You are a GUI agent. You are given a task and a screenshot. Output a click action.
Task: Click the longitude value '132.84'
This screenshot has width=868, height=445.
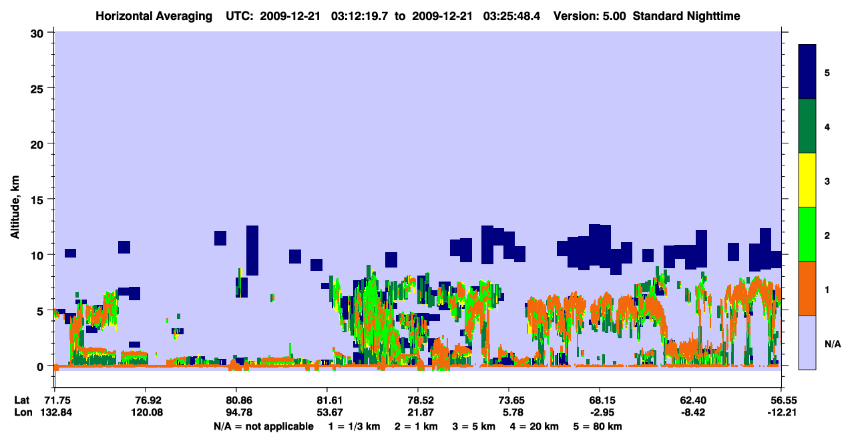click(x=57, y=412)
